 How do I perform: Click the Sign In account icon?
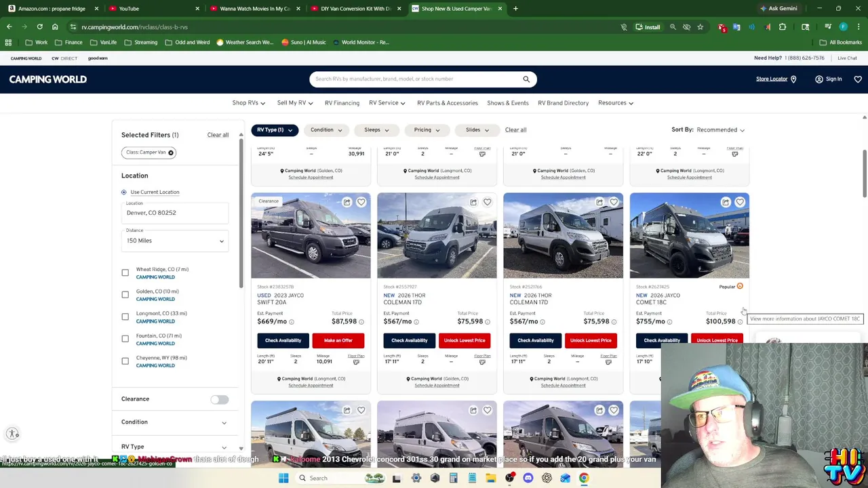click(818, 79)
